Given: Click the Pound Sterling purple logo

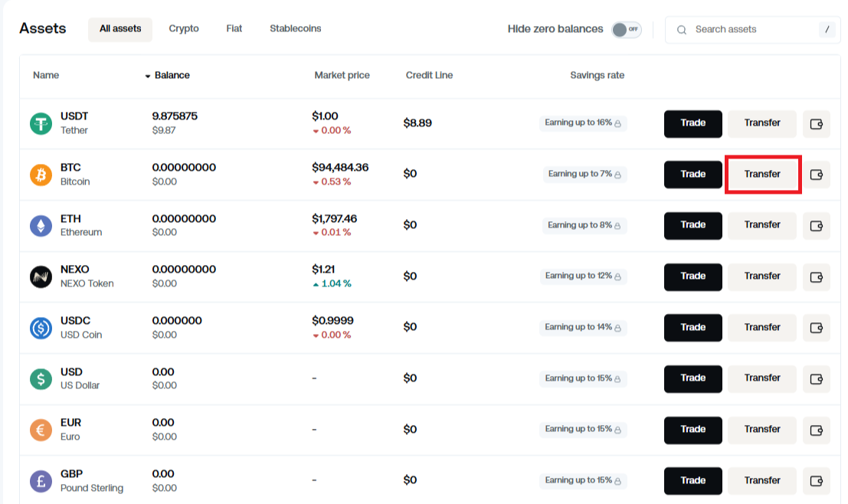Looking at the screenshot, I should click(41, 481).
